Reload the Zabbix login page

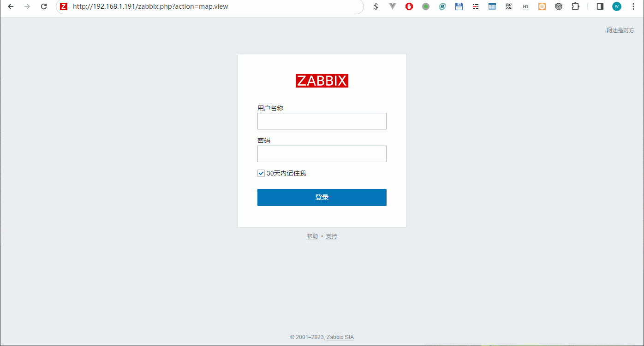[x=44, y=6]
